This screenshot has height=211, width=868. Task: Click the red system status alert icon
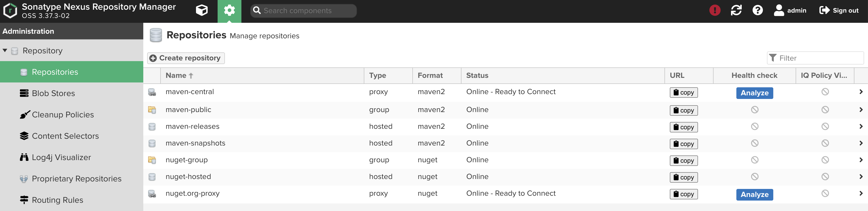(x=715, y=10)
